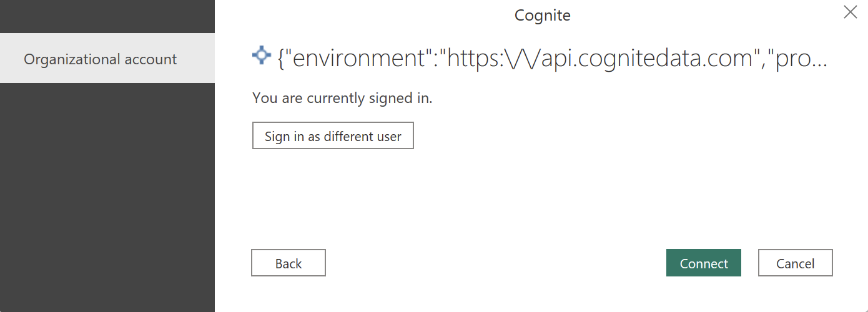Click the Back button at bottom left

point(288,263)
